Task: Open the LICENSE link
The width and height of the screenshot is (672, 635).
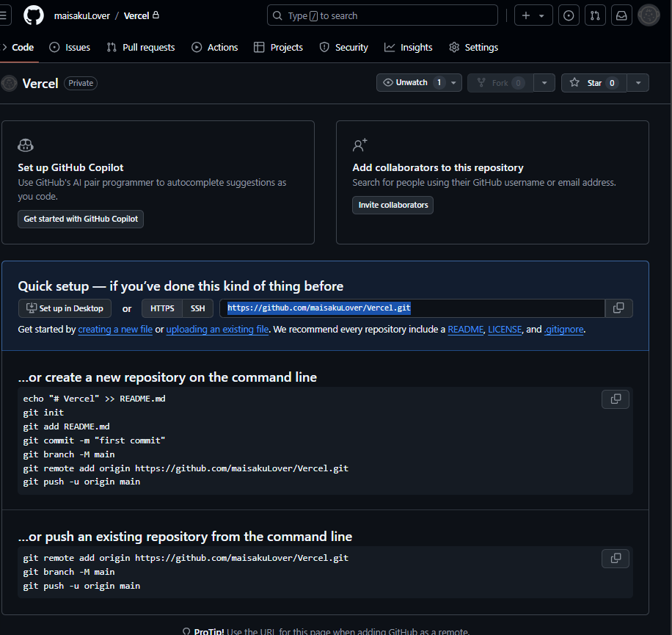Action: click(x=505, y=330)
